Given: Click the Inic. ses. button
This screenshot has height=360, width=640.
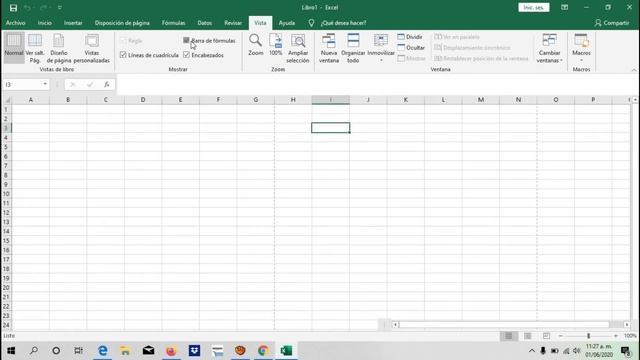Looking at the screenshot, I should (533, 7).
